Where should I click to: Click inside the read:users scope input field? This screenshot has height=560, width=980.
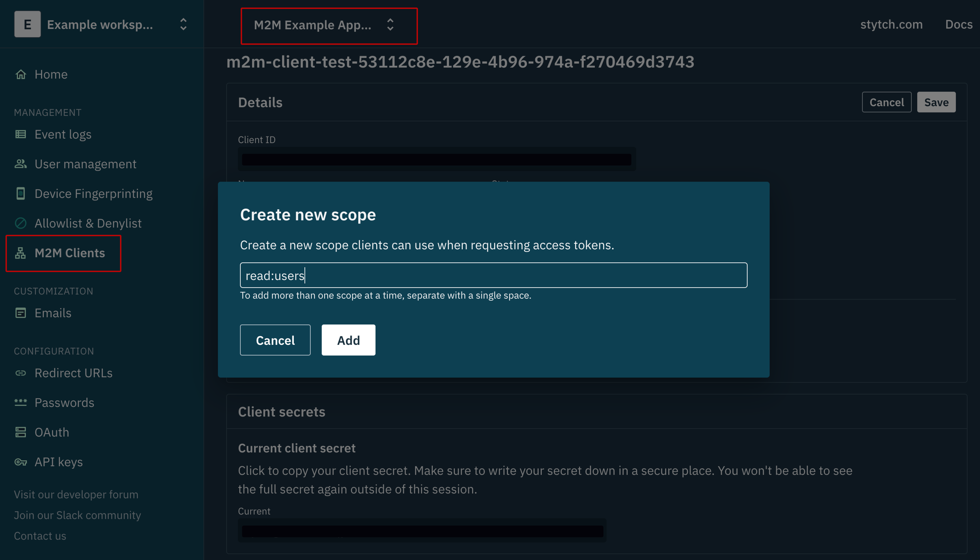(x=493, y=275)
